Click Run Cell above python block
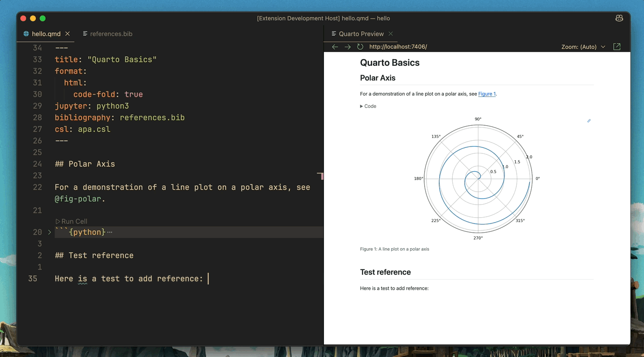This screenshot has height=357, width=644. point(71,221)
